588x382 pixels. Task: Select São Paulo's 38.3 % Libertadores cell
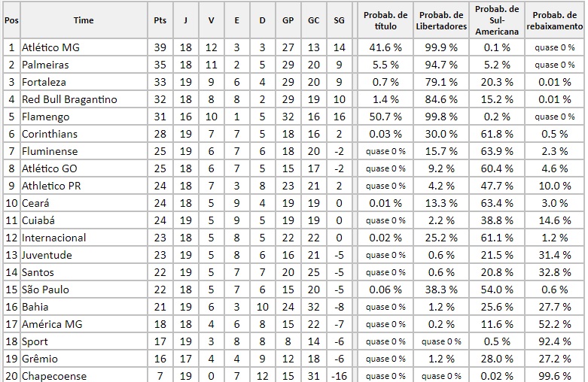click(x=441, y=290)
